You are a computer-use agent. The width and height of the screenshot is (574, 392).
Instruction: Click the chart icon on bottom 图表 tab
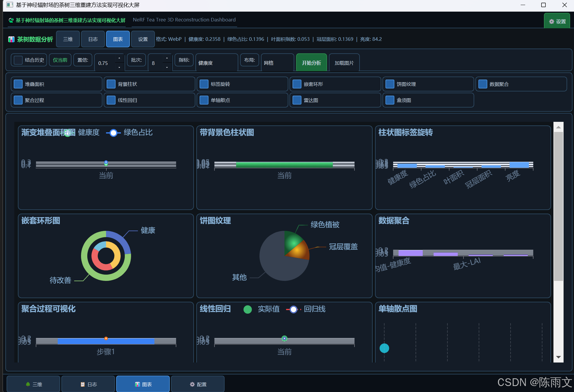click(x=138, y=384)
